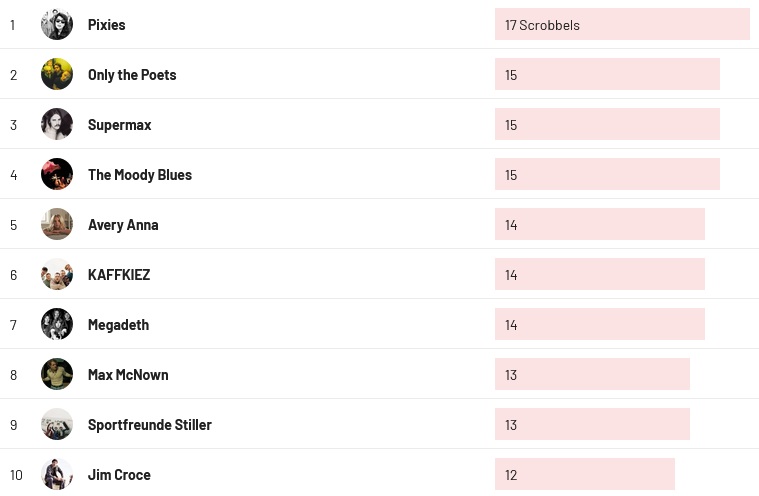Click the Sportfreunde Stiller avatar
The image size is (759, 496).
pos(57,424)
